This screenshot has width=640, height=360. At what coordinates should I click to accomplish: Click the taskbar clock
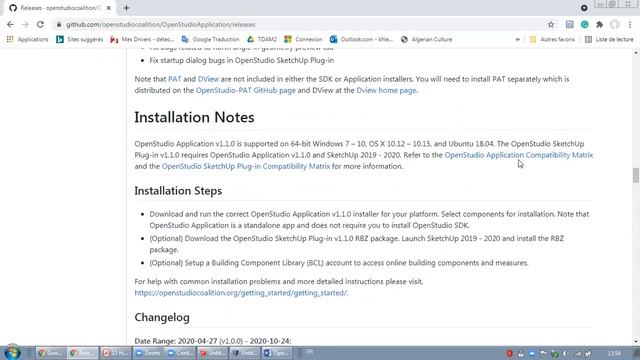point(614,353)
